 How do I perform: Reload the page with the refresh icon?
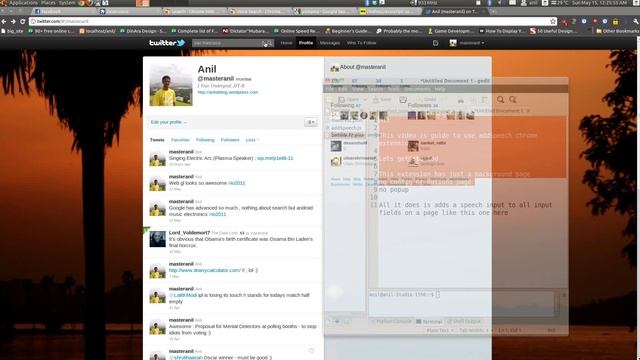[22, 21]
